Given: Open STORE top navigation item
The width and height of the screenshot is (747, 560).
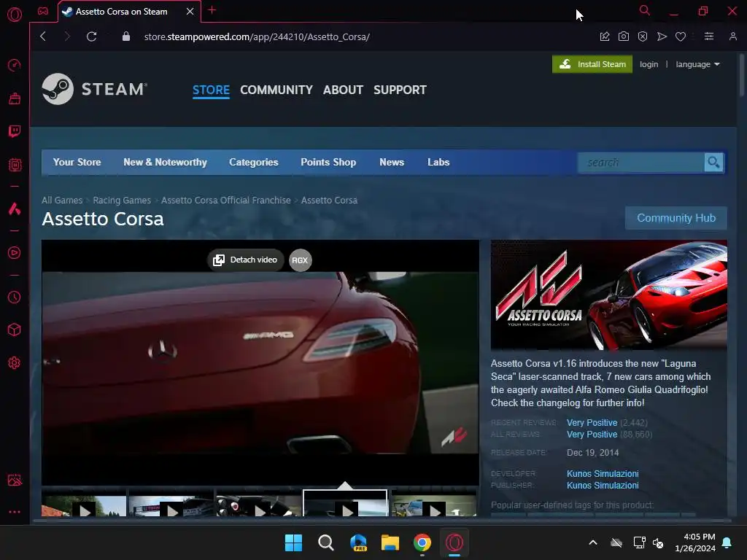Looking at the screenshot, I should coord(211,90).
